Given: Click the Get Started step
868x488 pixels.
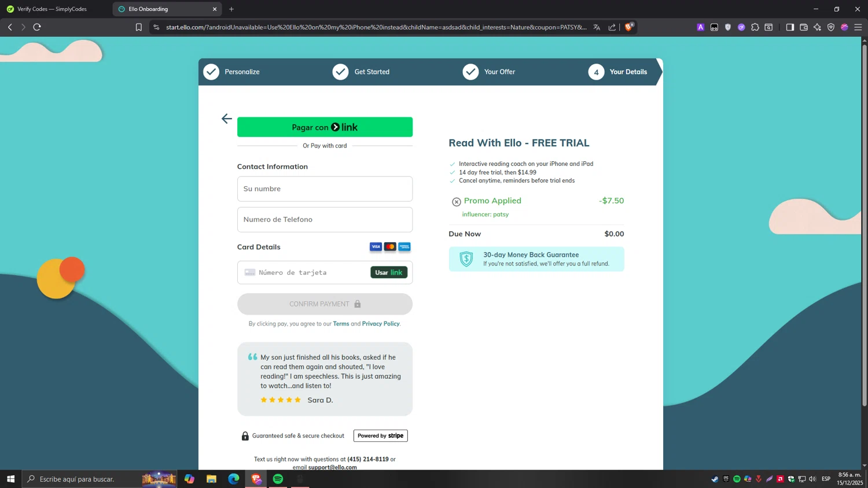Looking at the screenshot, I should 361,72.
